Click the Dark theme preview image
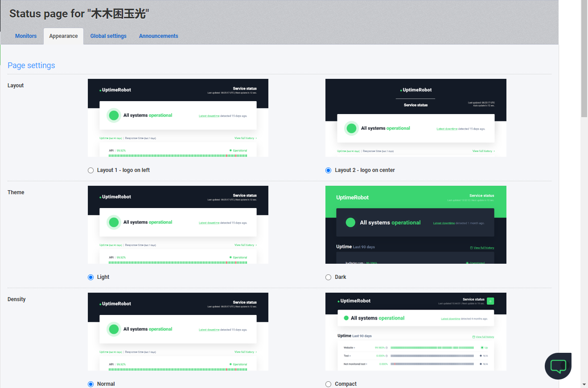This screenshot has height=388, width=588. pyautogui.click(x=416, y=225)
